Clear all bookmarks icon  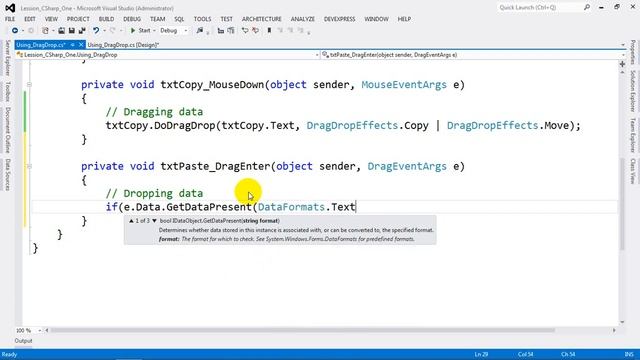pyautogui.click(x=300, y=31)
